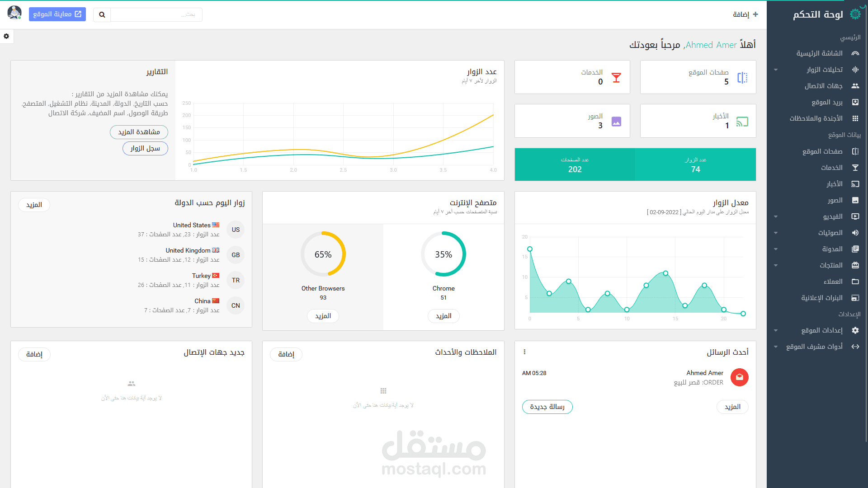Expand the المدونة submenu arrow
The height and width of the screenshot is (488, 868).
tap(776, 249)
